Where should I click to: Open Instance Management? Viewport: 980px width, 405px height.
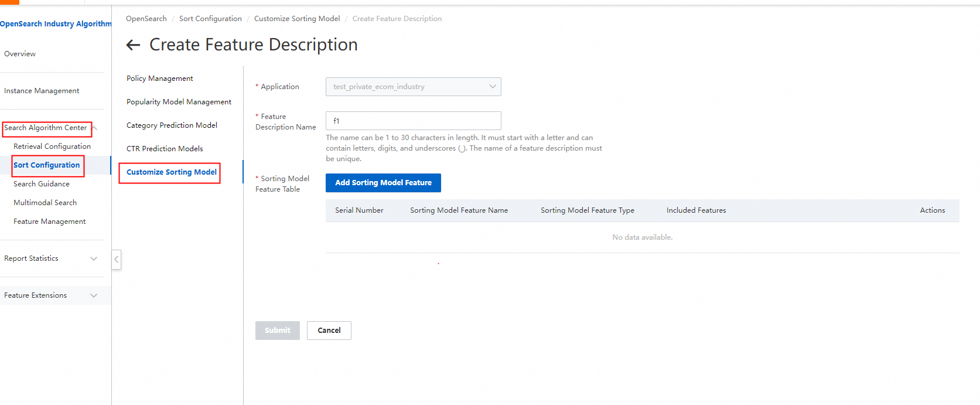[x=42, y=91]
